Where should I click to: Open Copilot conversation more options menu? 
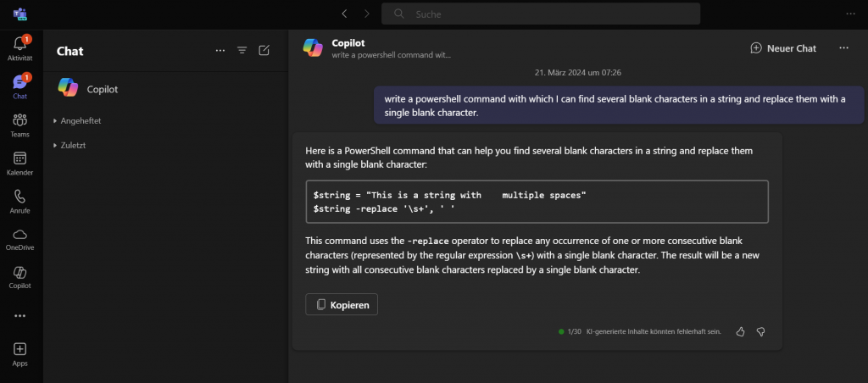(x=843, y=48)
